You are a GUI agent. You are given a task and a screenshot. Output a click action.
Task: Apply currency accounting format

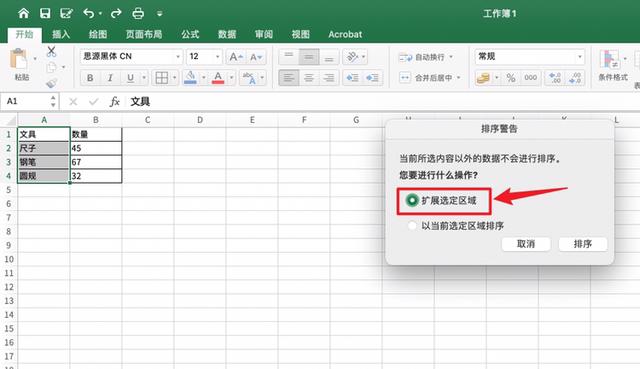pyautogui.click(x=483, y=78)
